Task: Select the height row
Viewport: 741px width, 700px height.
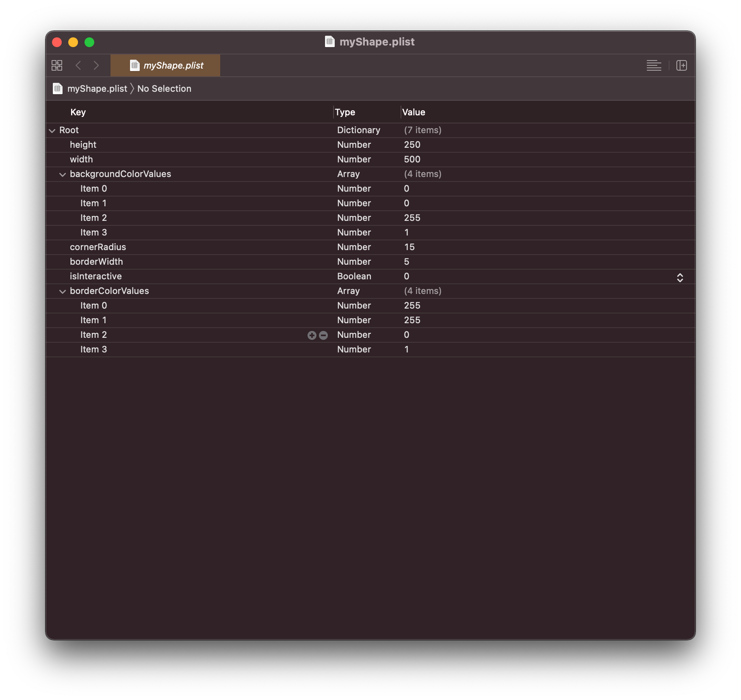Action: pyautogui.click(x=370, y=145)
